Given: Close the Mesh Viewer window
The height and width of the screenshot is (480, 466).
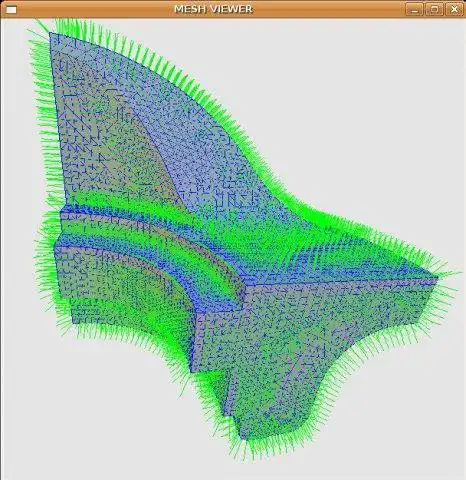Looking at the screenshot, I should [x=454, y=9].
